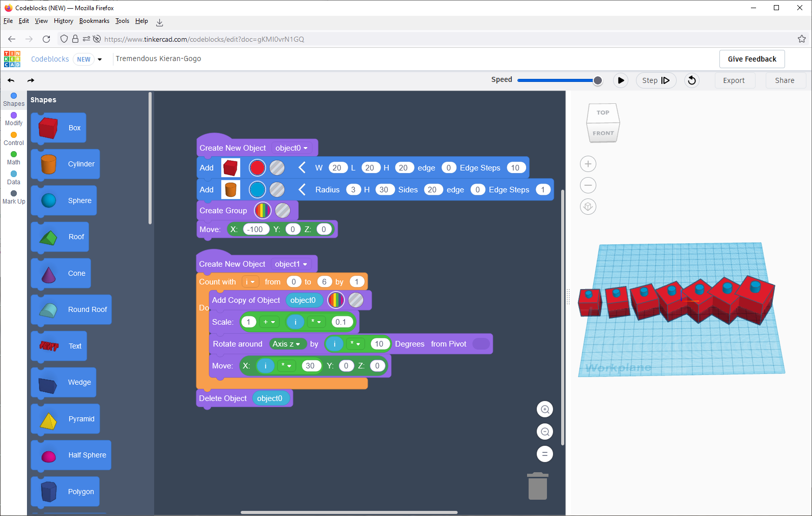The height and width of the screenshot is (516, 812).
Task: Toggle the hole option on Create Group block
Action: (x=282, y=211)
